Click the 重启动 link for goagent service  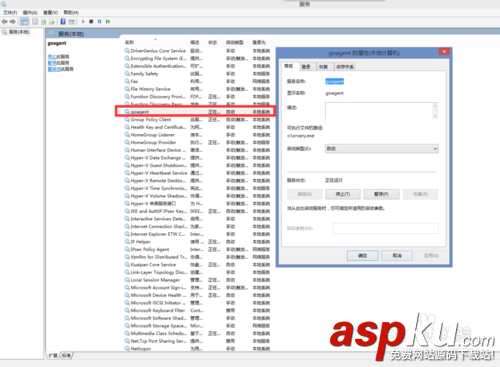click(54, 69)
